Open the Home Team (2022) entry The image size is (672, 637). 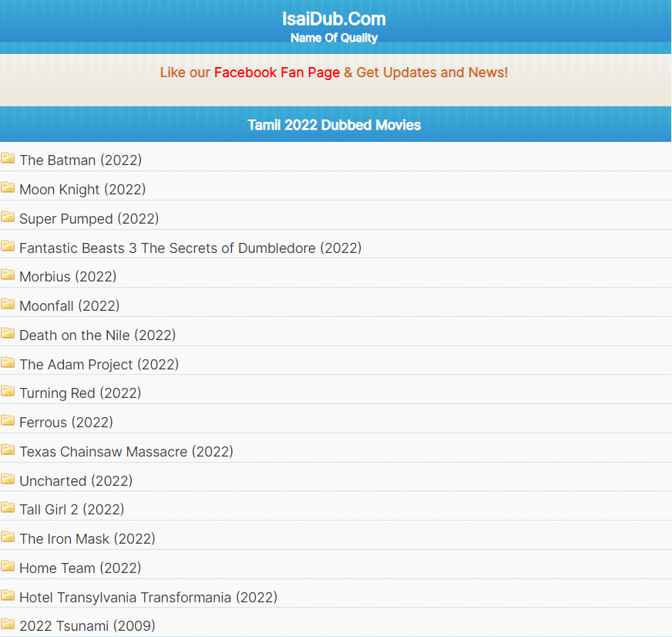(x=80, y=568)
